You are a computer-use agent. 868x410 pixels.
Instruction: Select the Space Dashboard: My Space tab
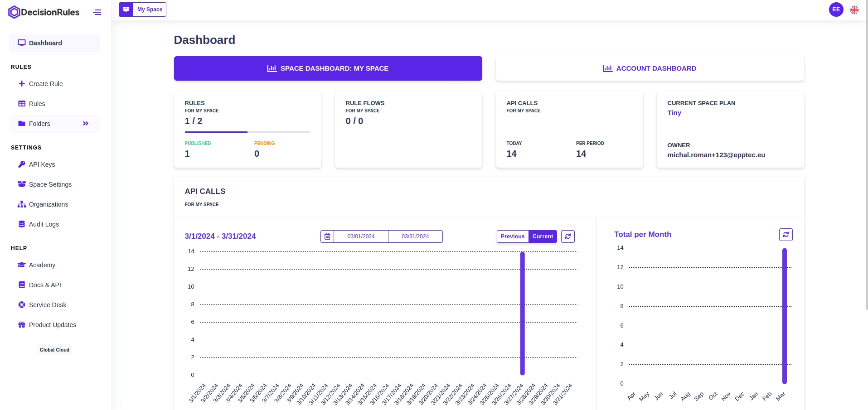328,68
